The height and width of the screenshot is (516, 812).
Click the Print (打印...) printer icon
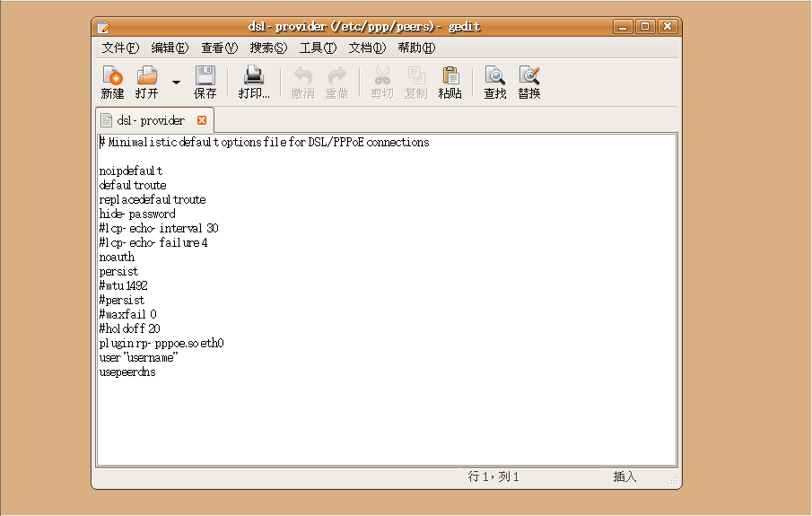(x=254, y=75)
